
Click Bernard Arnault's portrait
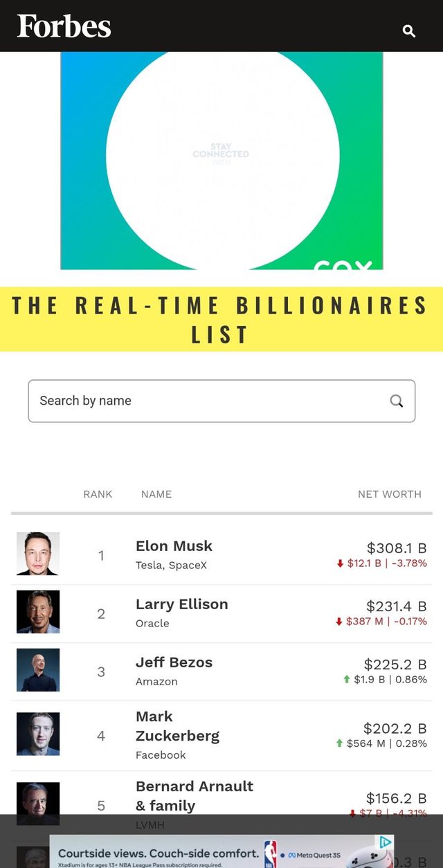(x=38, y=803)
